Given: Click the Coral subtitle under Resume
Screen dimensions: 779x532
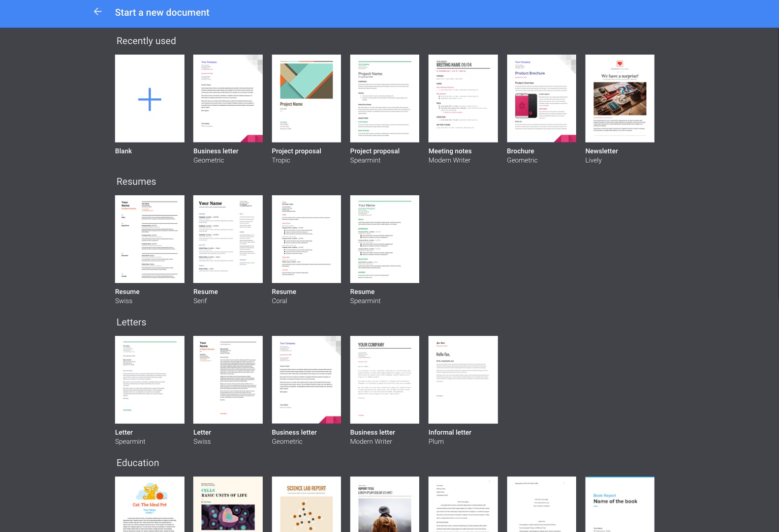Looking at the screenshot, I should point(280,301).
